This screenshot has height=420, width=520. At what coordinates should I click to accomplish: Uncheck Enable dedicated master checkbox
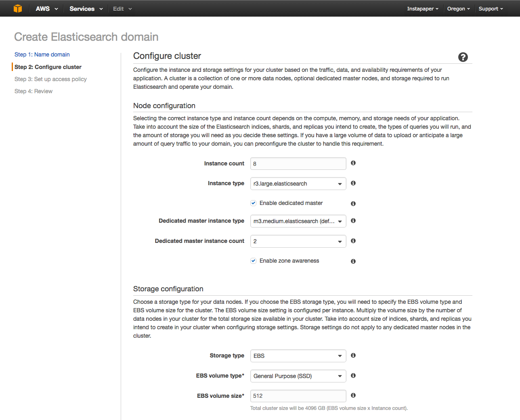[254, 203]
